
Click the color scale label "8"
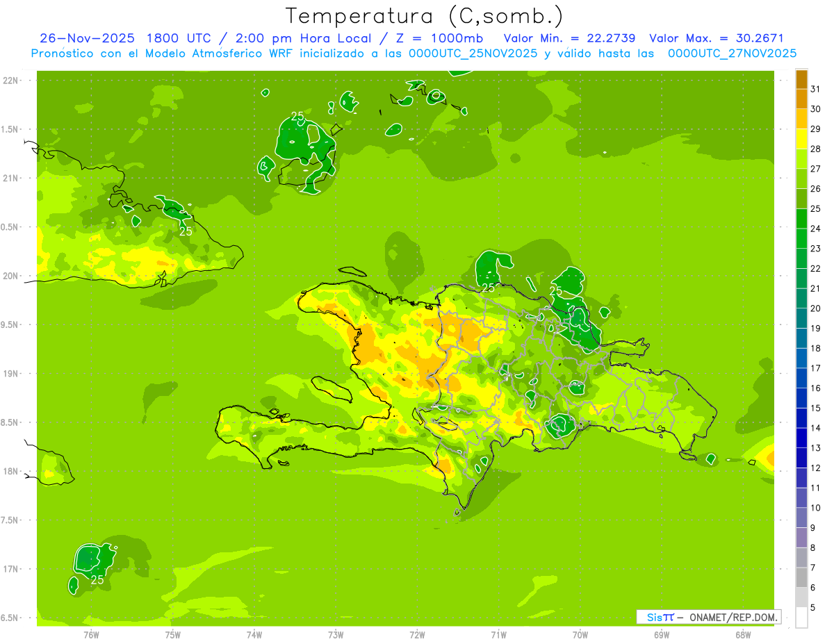coord(813,548)
